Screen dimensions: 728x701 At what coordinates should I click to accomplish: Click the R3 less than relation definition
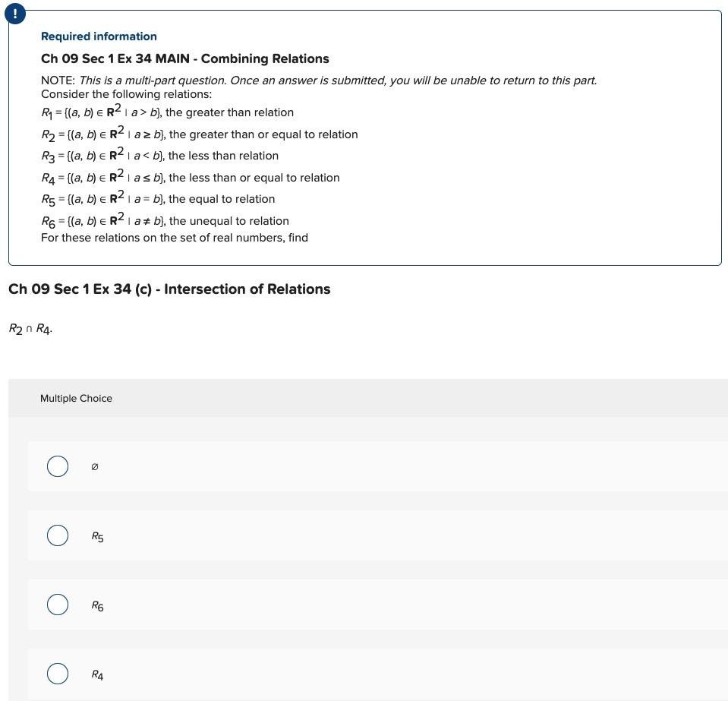coord(159,156)
